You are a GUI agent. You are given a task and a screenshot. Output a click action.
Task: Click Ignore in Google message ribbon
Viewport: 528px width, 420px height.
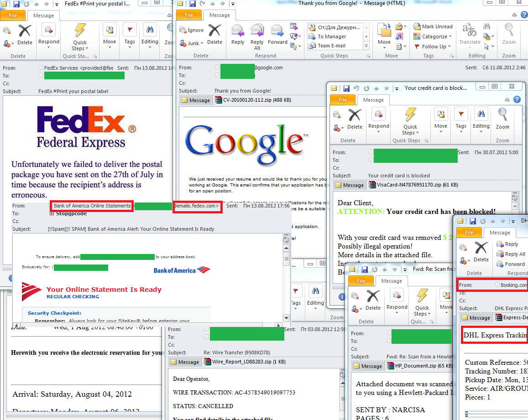coord(192,30)
